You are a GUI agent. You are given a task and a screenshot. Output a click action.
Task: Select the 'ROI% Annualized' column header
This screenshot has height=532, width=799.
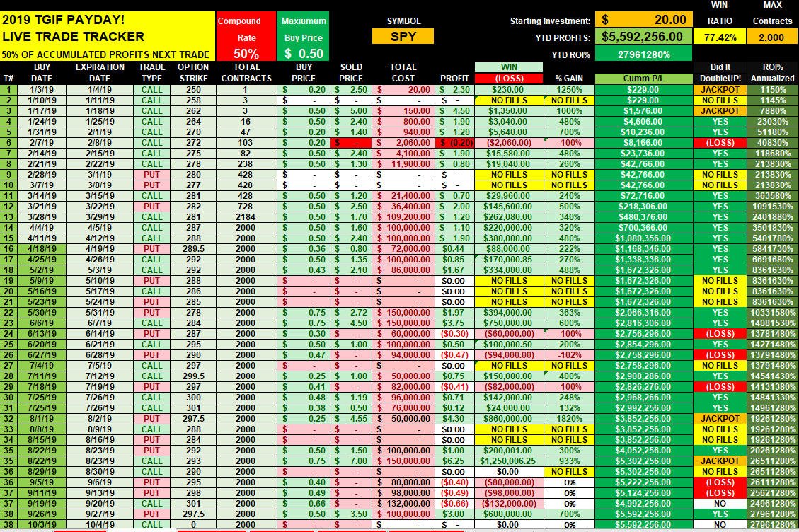(x=773, y=72)
